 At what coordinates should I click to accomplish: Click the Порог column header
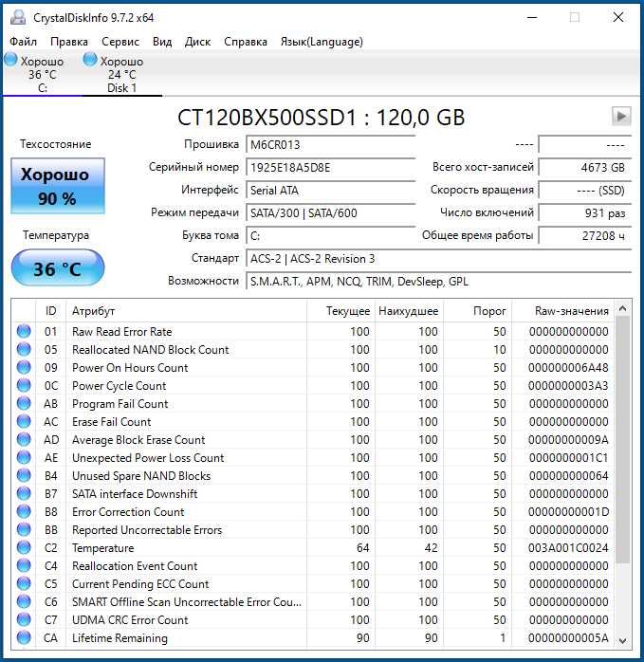coord(477,311)
